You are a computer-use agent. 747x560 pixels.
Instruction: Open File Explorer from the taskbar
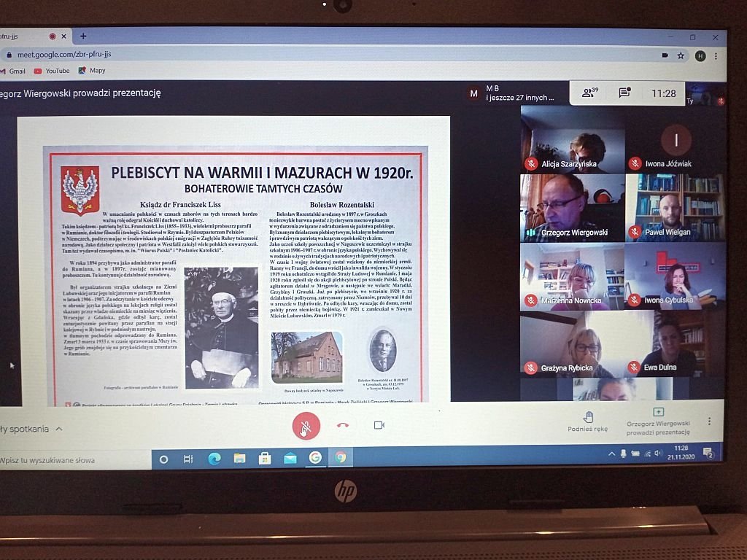coord(239,458)
